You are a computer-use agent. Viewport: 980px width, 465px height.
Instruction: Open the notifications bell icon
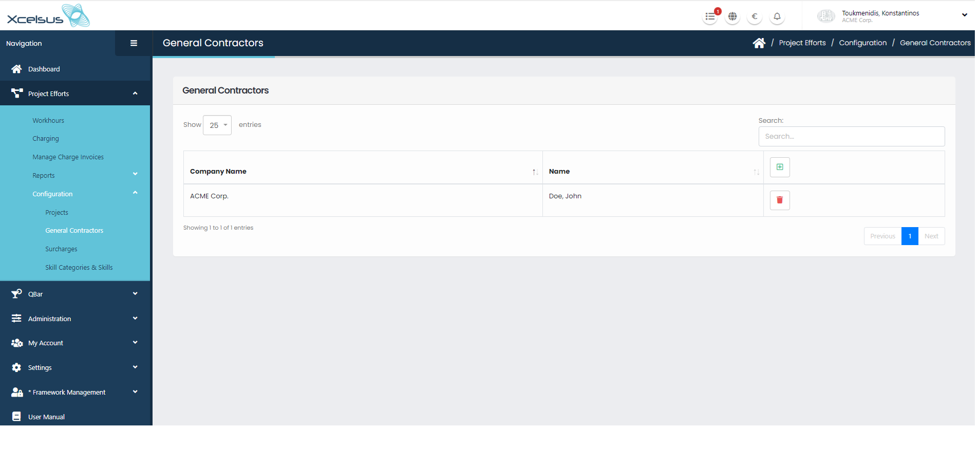click(x=777, y=17)
